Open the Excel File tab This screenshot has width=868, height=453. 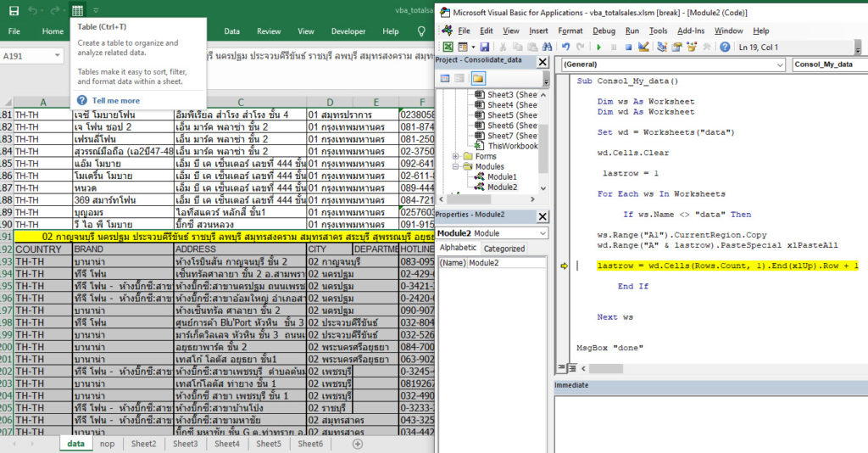[14, 31]
